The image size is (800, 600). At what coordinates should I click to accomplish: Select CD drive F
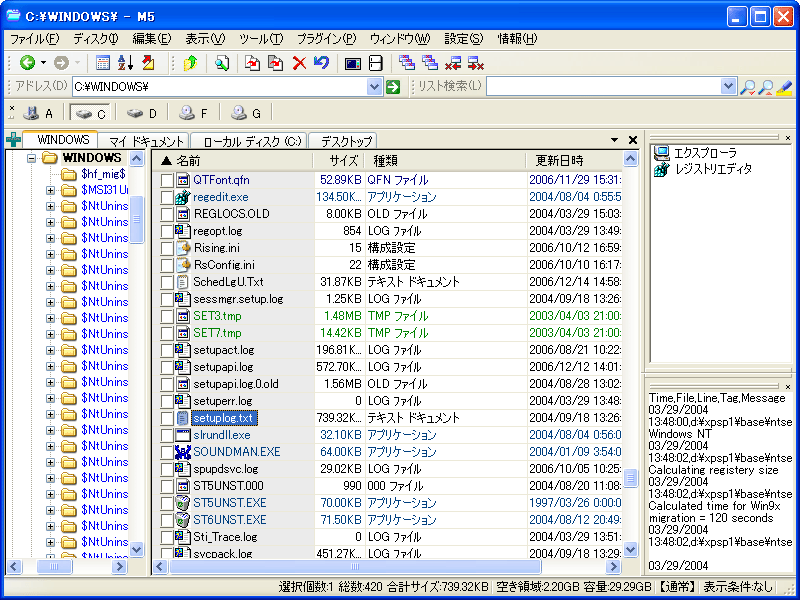[x=193, y=113]
